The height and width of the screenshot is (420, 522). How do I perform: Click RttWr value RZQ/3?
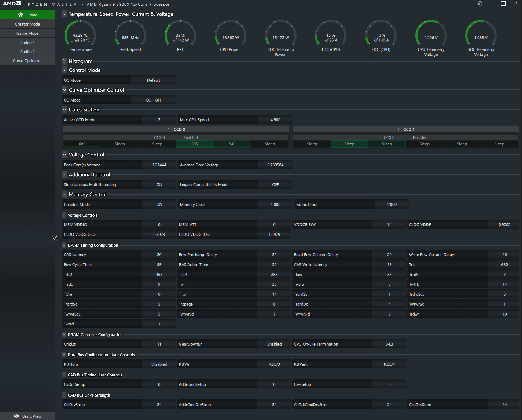pos(274,364)
